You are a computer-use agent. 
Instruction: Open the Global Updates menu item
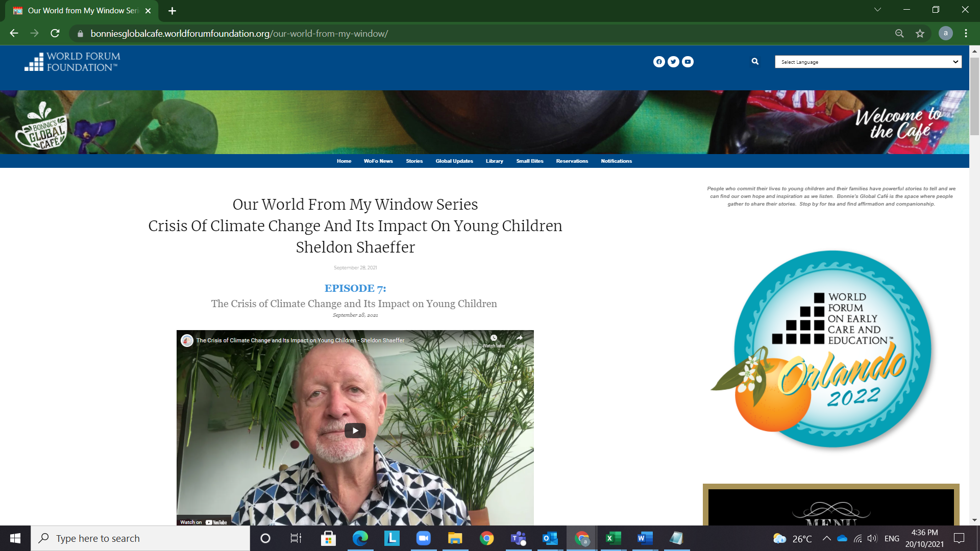pos(454,161)
